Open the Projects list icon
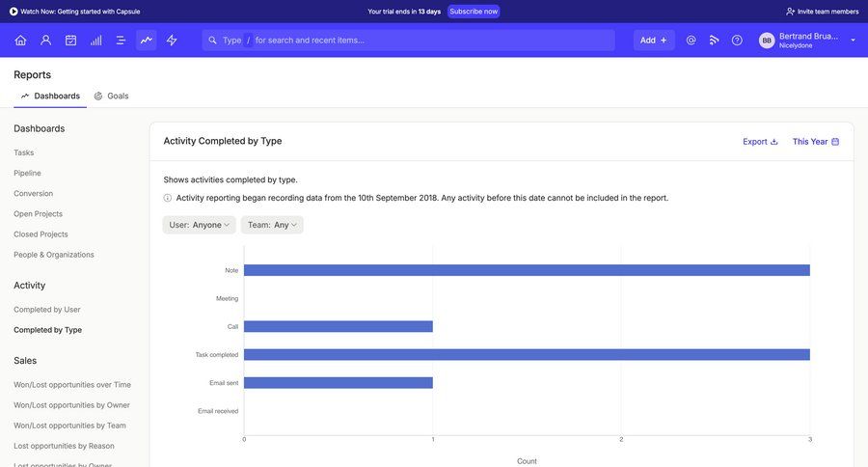 click(x=121, y=41)
